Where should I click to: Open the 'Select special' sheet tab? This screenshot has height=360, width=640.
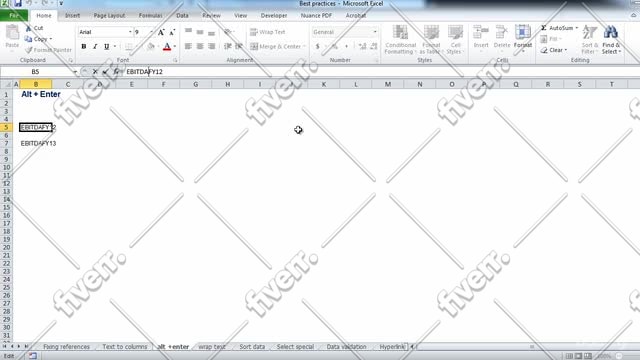pos(295,347)
